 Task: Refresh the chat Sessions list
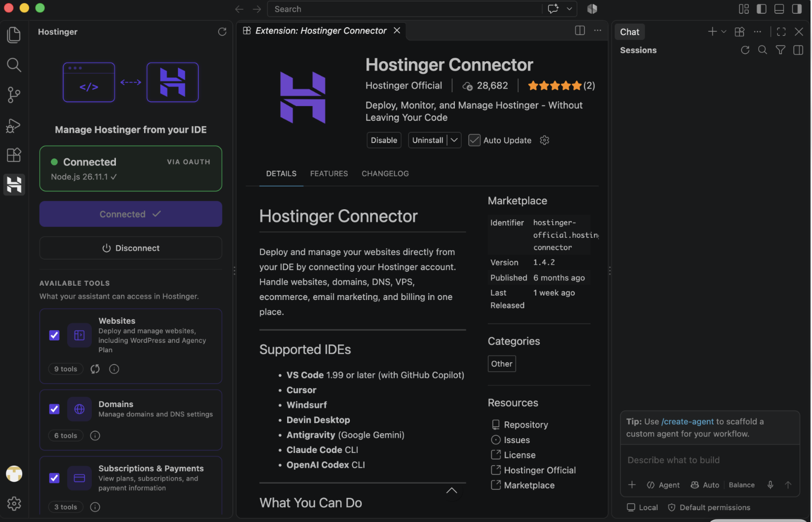tap(745, 50)
